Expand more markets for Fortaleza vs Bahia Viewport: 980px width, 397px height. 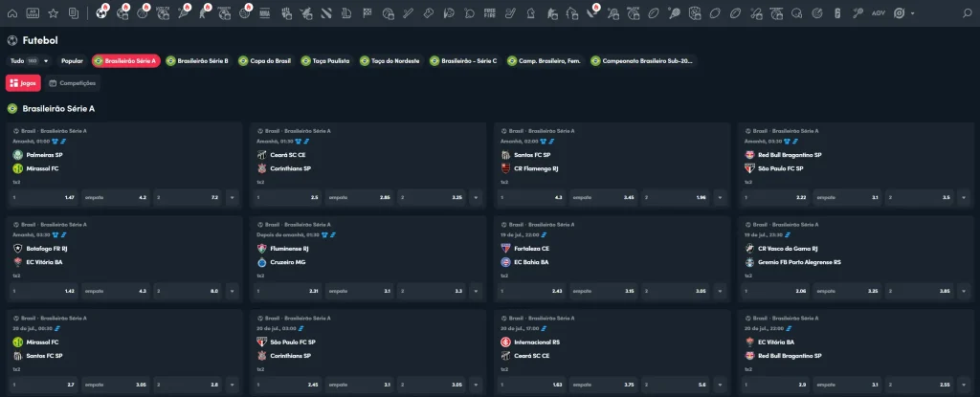pos(720,292)
